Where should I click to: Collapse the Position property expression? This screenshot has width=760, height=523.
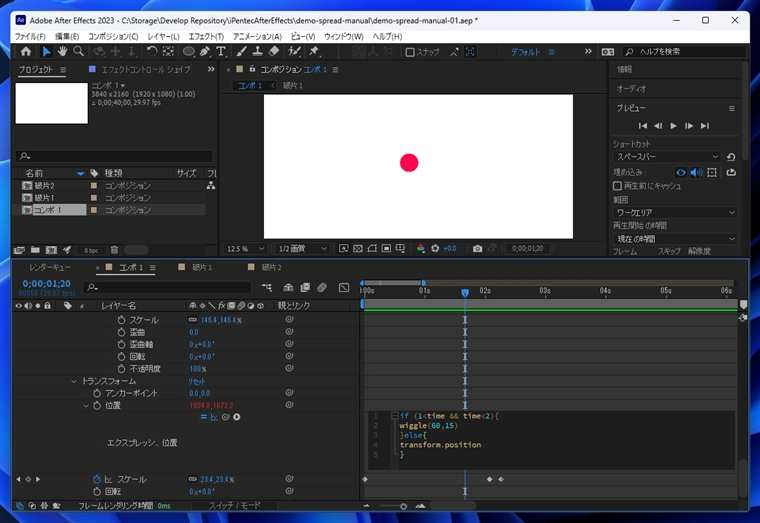point(86,406)
